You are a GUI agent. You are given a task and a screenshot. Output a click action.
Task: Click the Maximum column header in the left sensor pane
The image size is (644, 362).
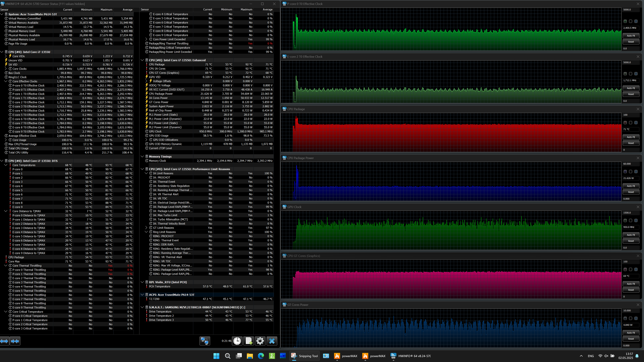(106, 9)
